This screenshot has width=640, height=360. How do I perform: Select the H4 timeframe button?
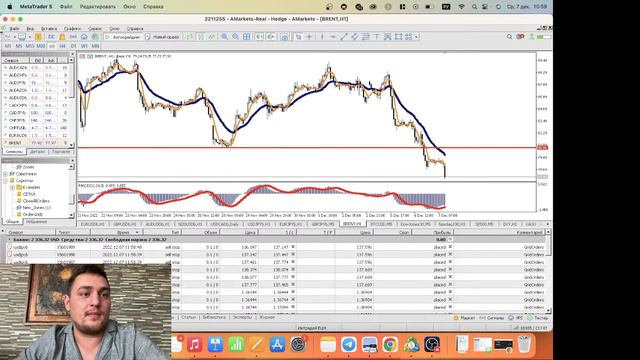[62, 46]
